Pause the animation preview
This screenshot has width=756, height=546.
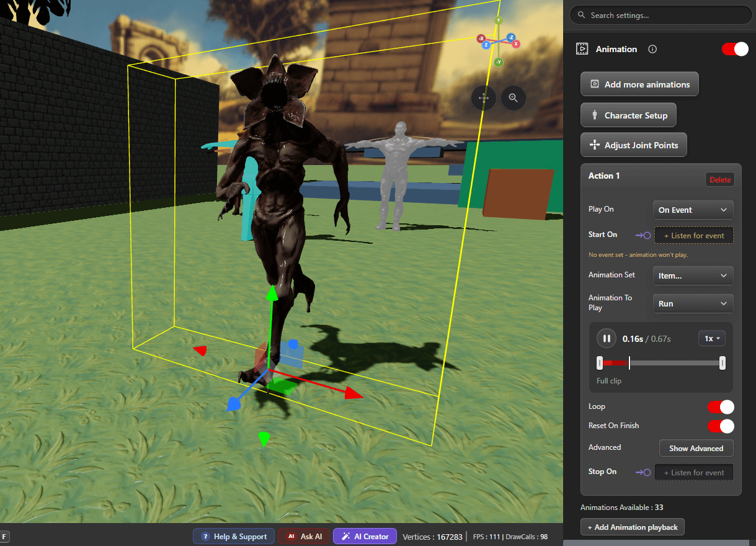pos(607,339)
